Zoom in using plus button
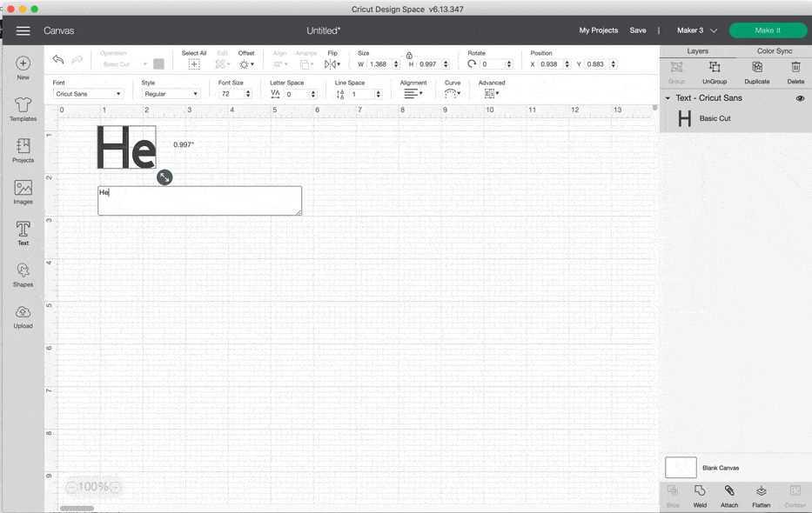Viewport: 812px width, 513px height. (116, 487)
